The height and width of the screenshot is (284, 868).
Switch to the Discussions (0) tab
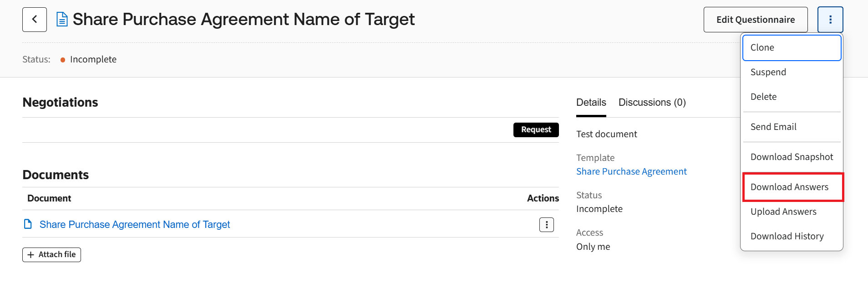[x=652, y=103]
